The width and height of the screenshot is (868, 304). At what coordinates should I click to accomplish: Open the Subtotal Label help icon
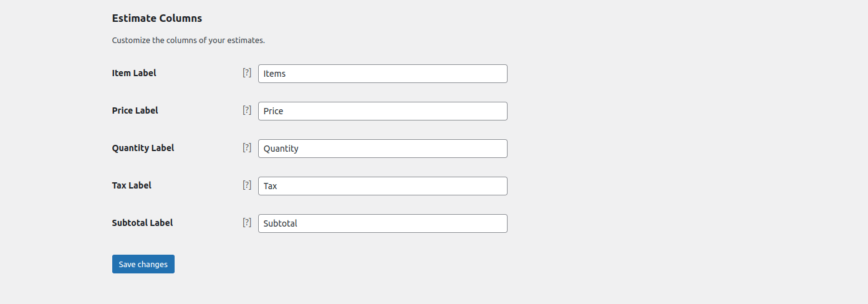[247, 222]
